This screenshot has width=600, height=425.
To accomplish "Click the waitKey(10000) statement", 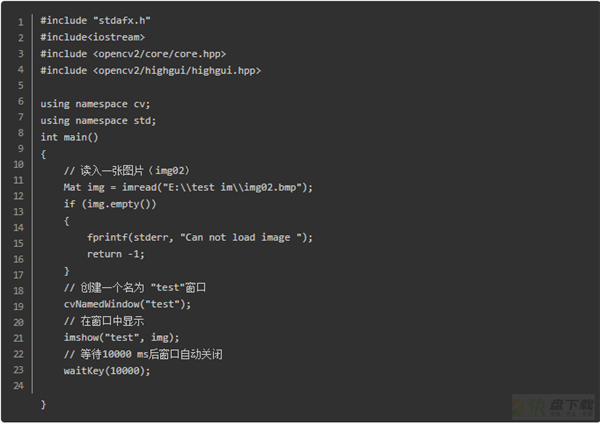I will (107, 371).
